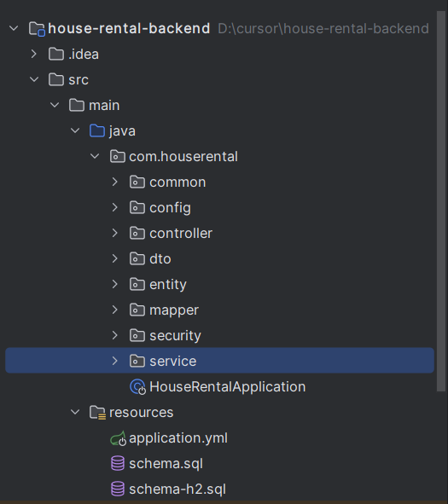Click the blue java source root icon
Screen dimensions: 448x504
[x=97, y=130]
